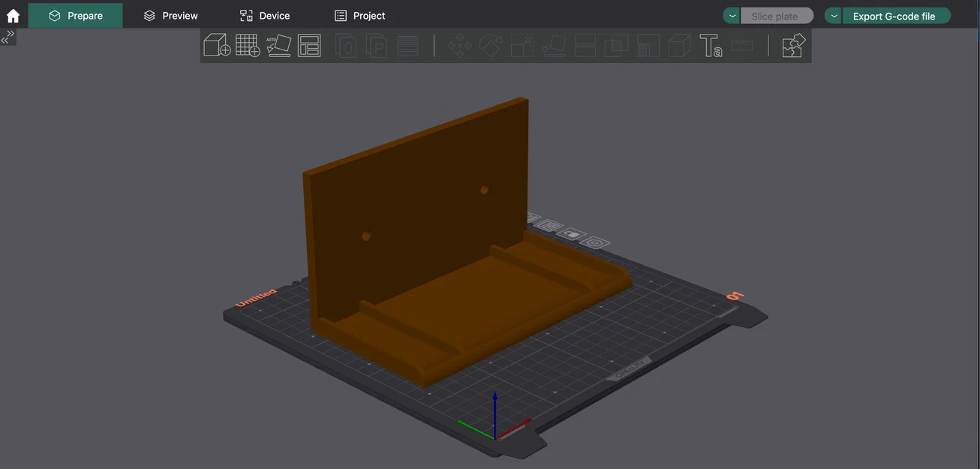Switch to the Preview tab
The height and width of the screenshot is (469, 980).
click(171, 15)
